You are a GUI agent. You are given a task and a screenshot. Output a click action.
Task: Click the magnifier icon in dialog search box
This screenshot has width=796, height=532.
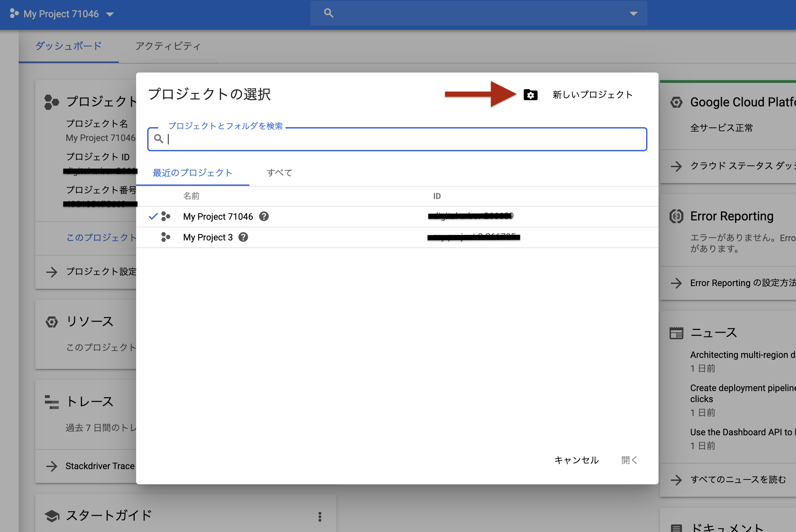click(x=159, y=139)
